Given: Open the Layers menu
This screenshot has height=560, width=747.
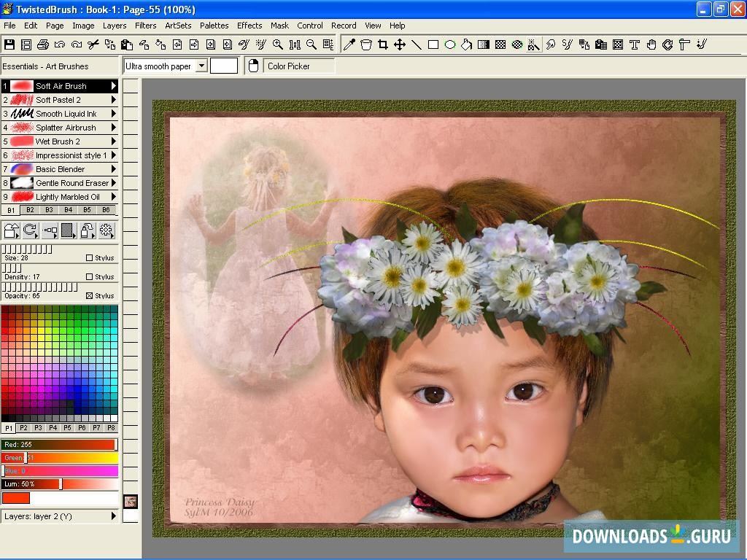Looking at the screenshot, I should (115, 26).
